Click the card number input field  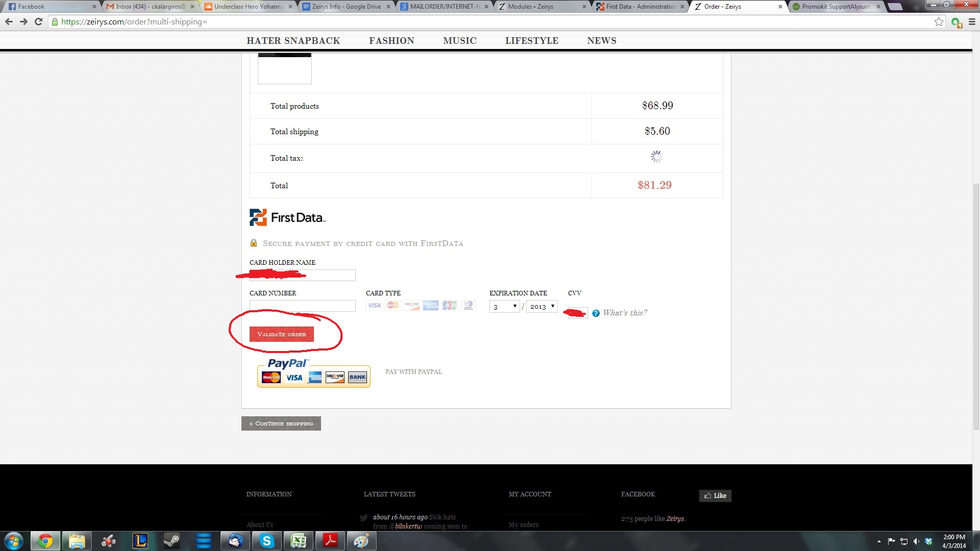pyautogui.click(x=302, y=306)
